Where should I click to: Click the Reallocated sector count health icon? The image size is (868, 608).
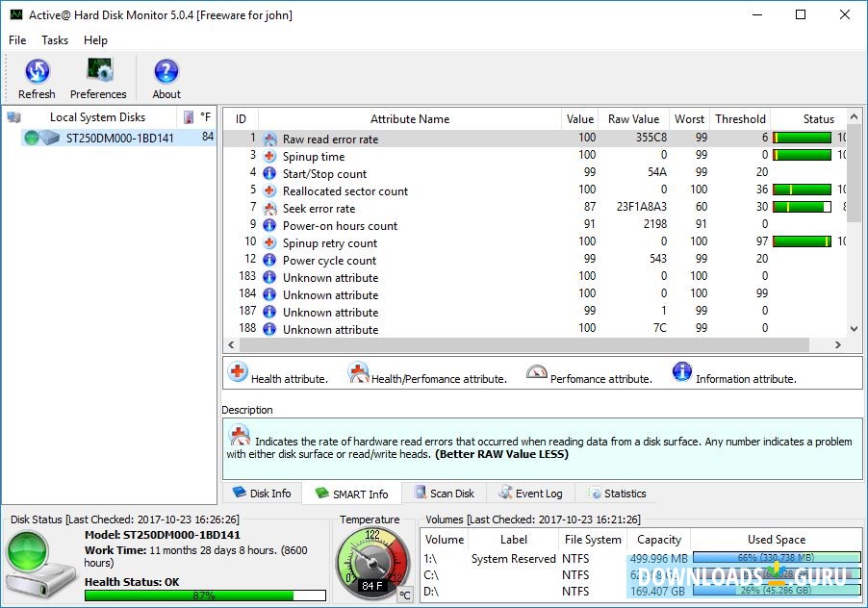tap(269, 190)
